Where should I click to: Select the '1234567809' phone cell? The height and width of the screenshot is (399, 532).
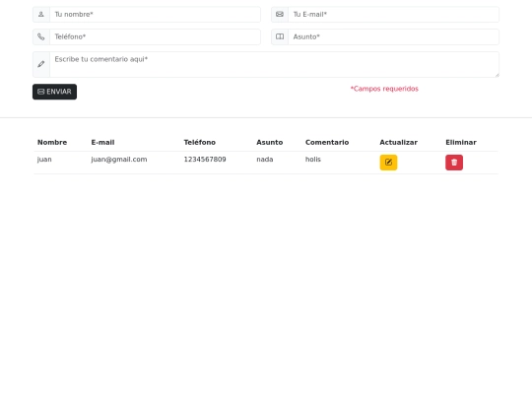point(205,160)
